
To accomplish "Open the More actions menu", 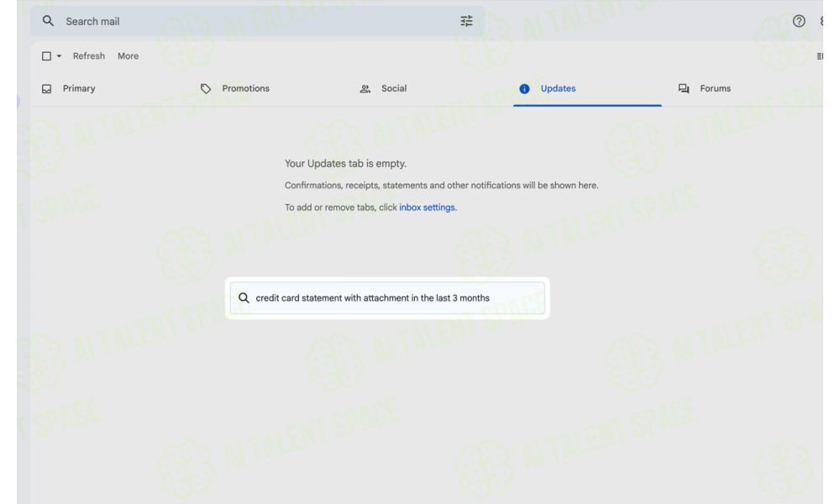I will click(x=128, y=55).
